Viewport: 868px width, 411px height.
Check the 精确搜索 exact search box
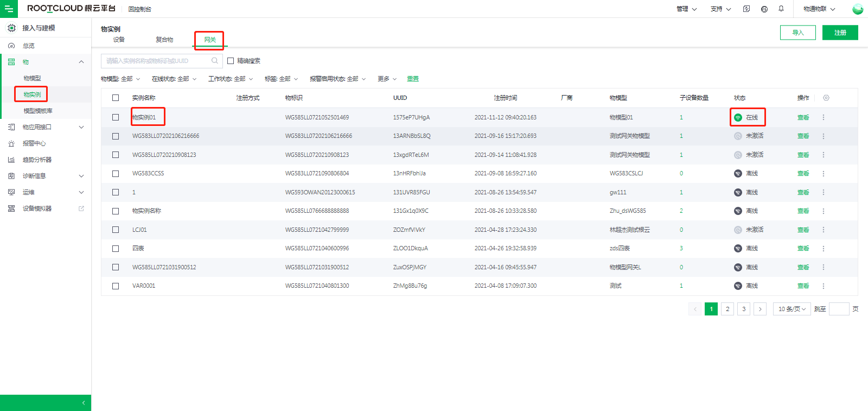[x=231, y=61]
